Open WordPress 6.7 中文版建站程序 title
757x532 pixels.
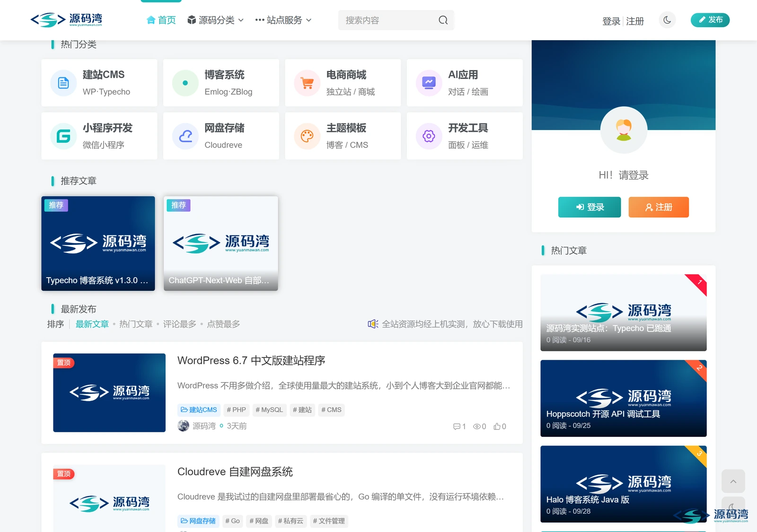pos(251,361)
